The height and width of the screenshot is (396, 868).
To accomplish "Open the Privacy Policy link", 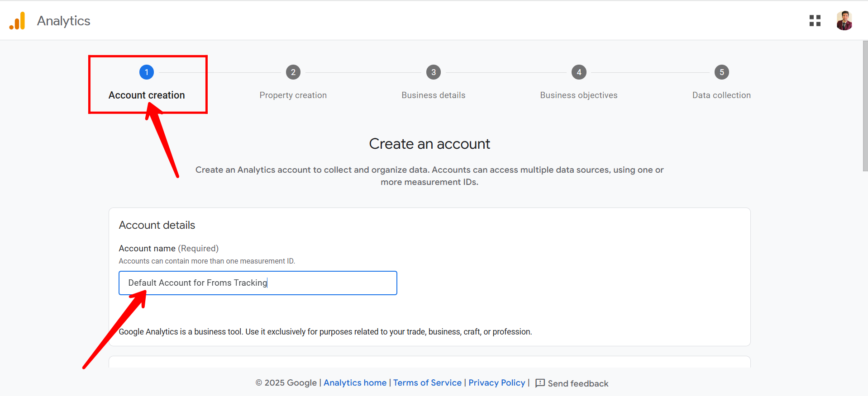I will click(497, 383).
